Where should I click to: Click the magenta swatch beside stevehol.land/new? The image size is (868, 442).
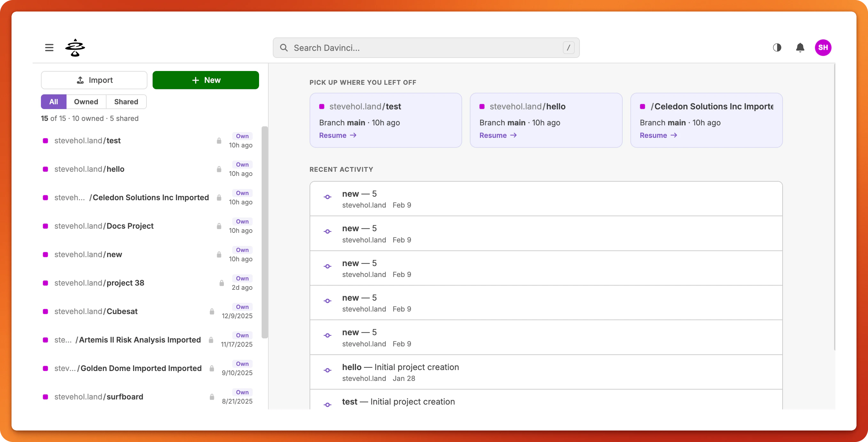[45, 255]
